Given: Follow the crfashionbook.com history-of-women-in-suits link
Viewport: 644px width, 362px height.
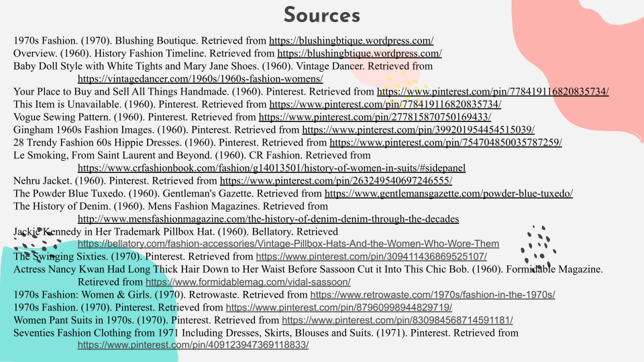Looking at the screenshot, I should 272,168.
